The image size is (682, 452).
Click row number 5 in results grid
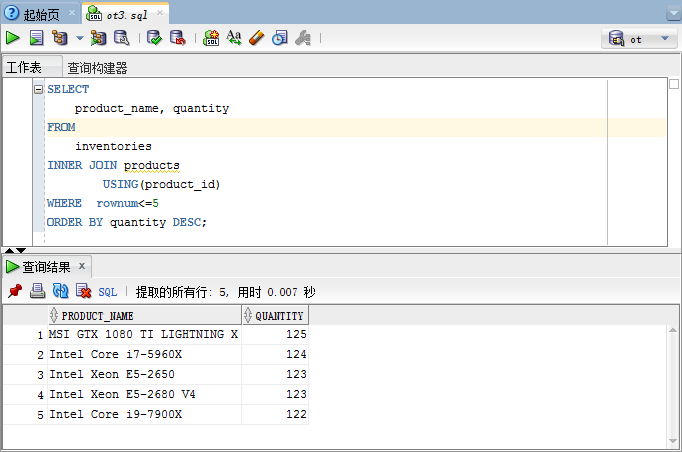click(x=25, y=415)
